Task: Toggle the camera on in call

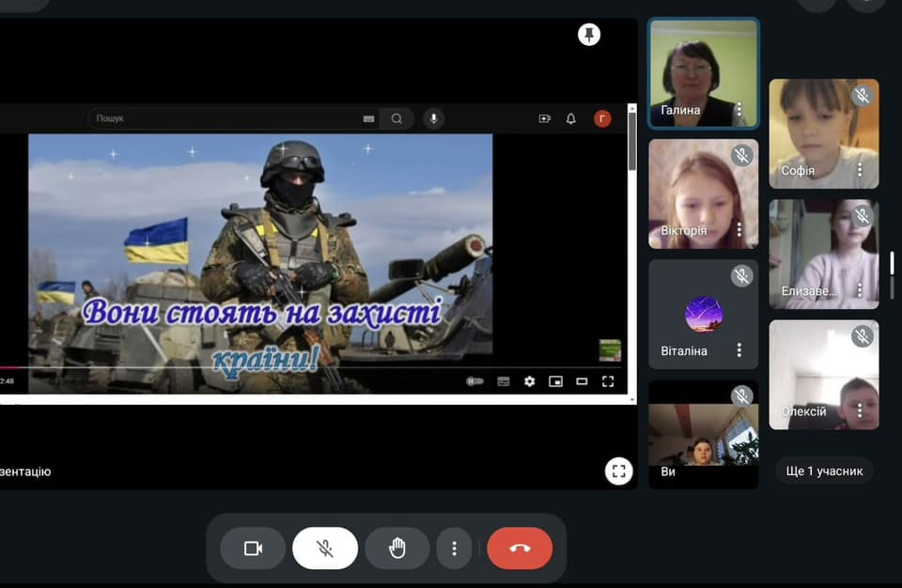Action: point(253,549)
